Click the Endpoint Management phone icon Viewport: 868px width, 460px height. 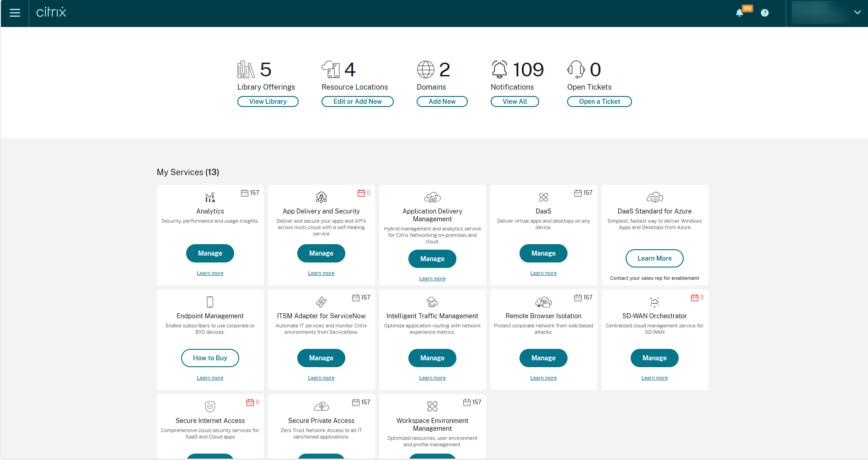pyautogui.click(x=210, y=302)
